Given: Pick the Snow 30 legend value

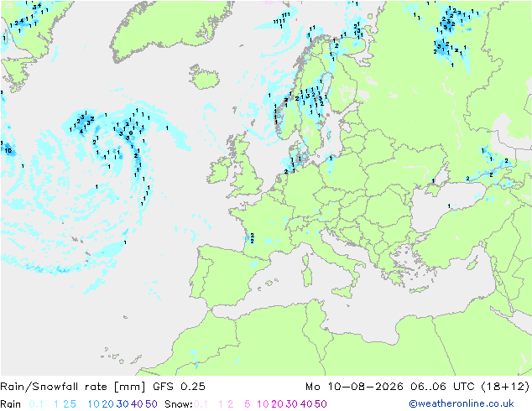Looking at the screenshot, I should click(292, 404).
